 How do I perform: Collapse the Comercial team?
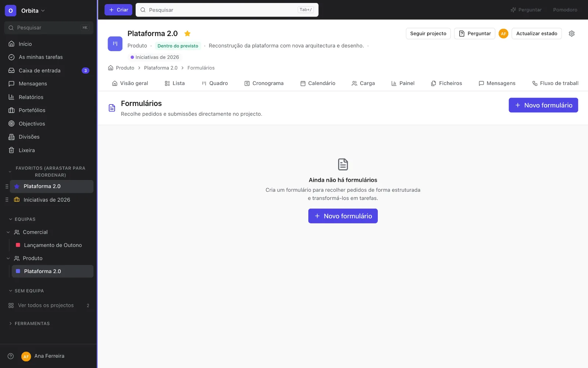[x=8, y=232]
